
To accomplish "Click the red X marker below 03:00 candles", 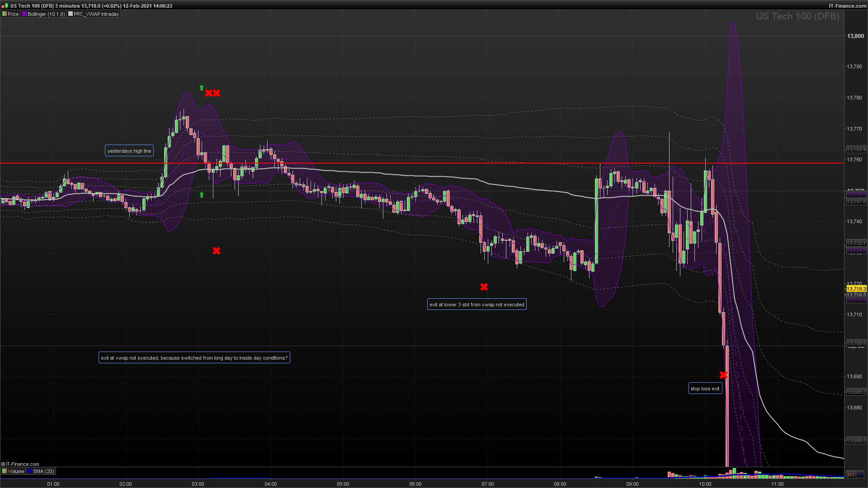I will coord(217,251).
